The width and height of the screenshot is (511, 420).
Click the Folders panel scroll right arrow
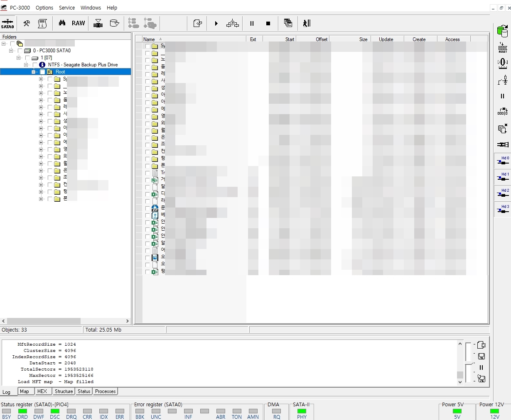point(128,321)
